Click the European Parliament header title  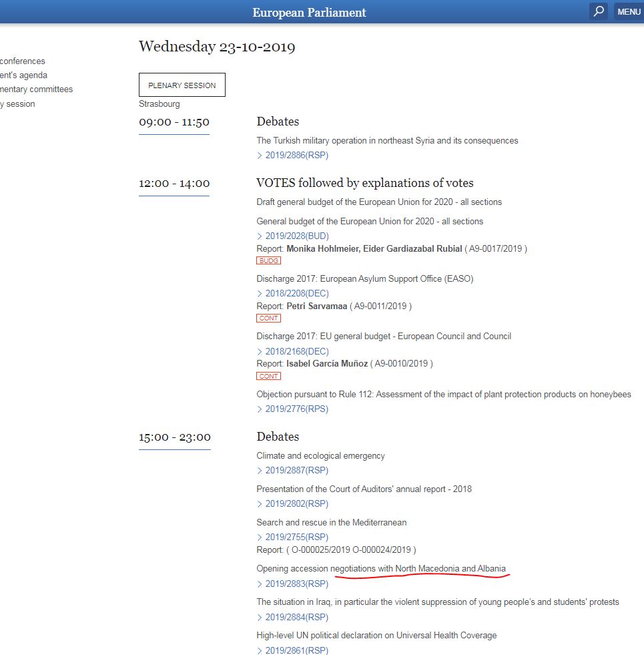pos(309,12)
